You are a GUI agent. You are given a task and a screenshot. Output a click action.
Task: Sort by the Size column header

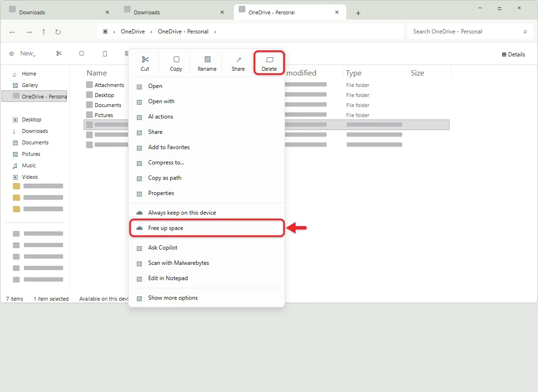417,73
